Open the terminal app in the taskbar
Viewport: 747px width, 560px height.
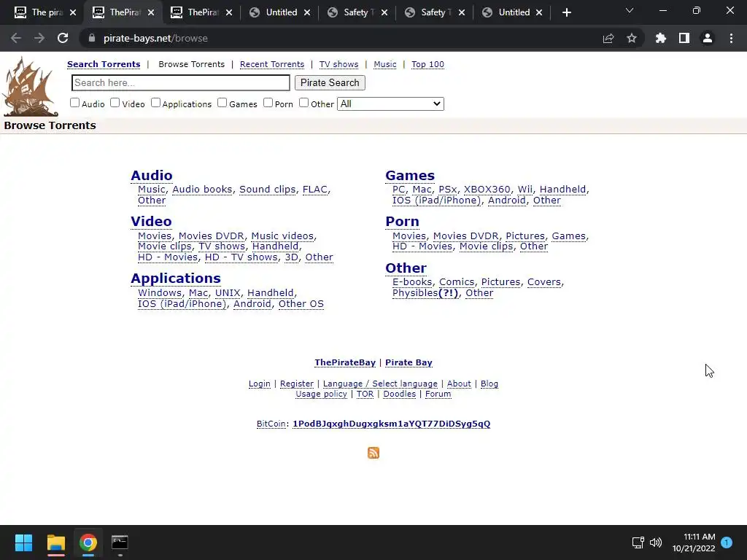(x=120, y=542)
